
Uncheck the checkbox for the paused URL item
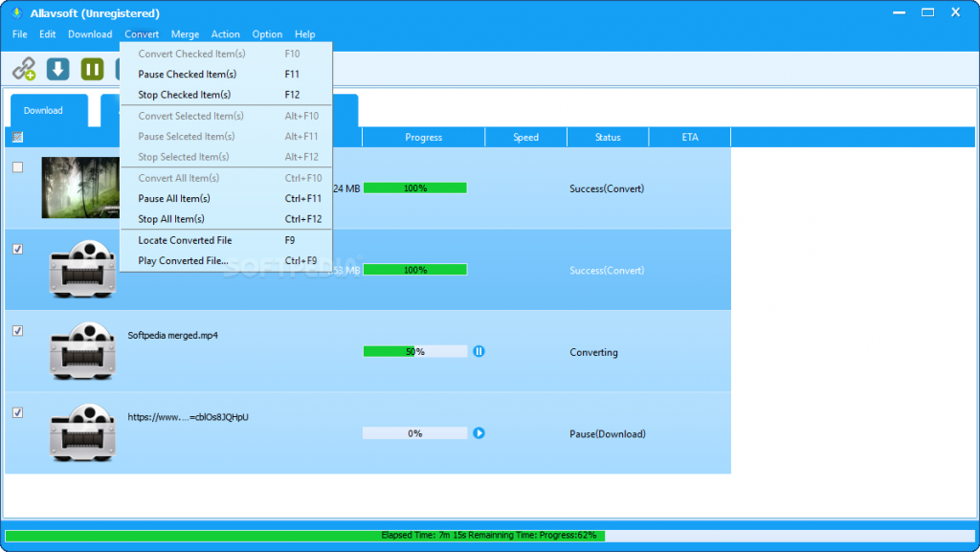[17, 412]
